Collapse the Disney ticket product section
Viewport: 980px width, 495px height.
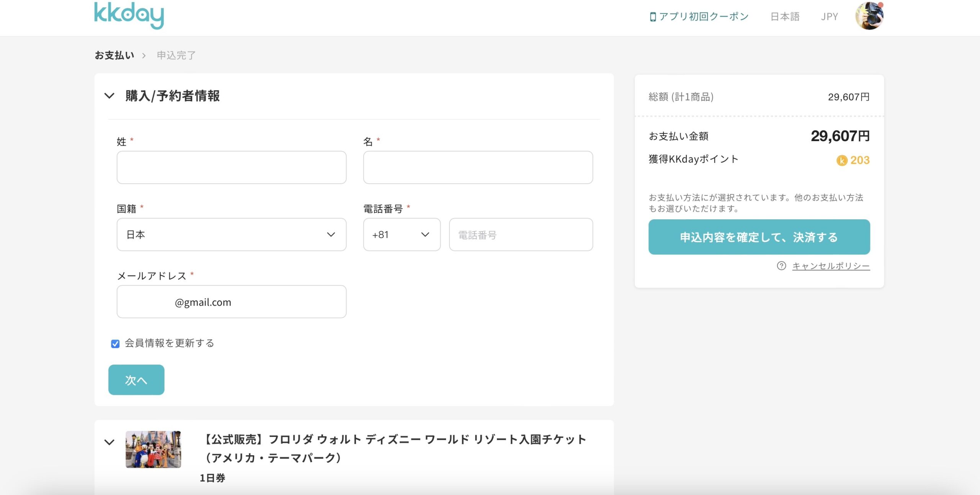pyautogui.click(x=109, y=442)
